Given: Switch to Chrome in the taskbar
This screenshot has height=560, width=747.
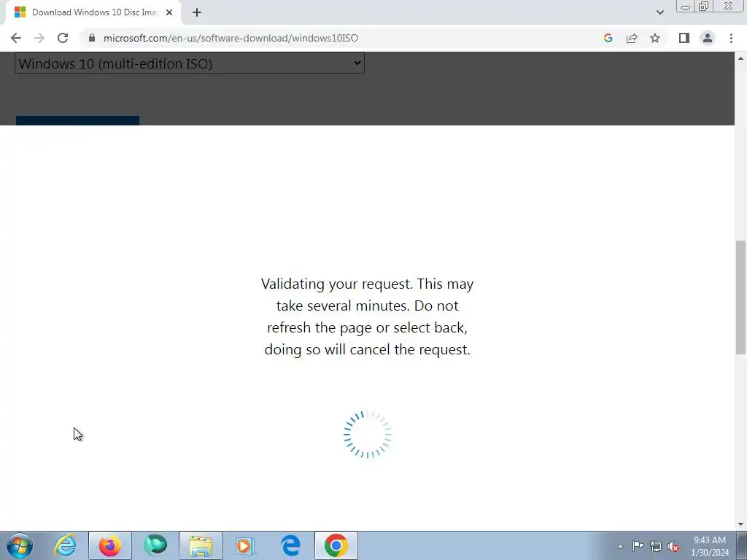Looking at the screenshot, I should coord(336,545).
